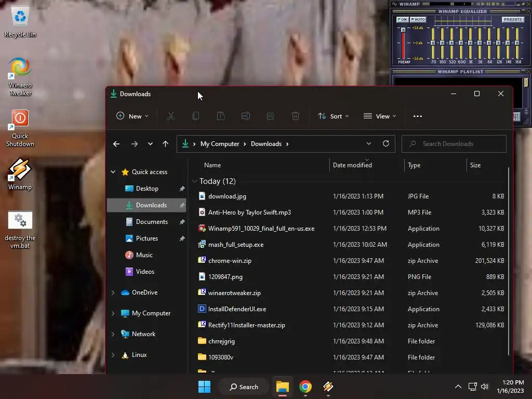Collapse the Quick access tree node

113,172
